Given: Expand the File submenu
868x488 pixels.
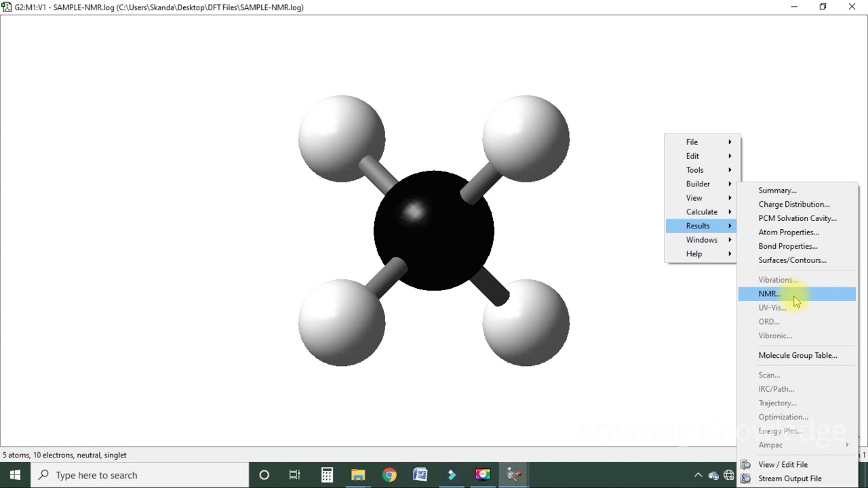Looking at the screenshot, I should (x=703, y=142).
